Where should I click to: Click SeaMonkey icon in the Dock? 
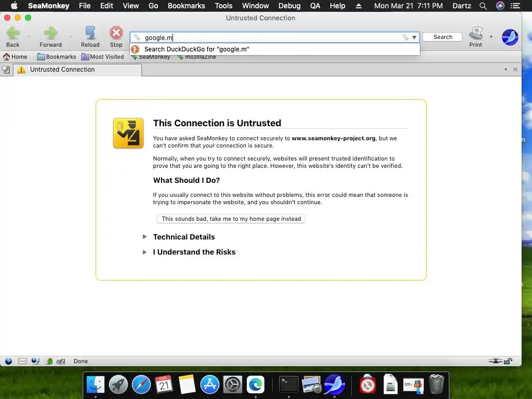334,384
